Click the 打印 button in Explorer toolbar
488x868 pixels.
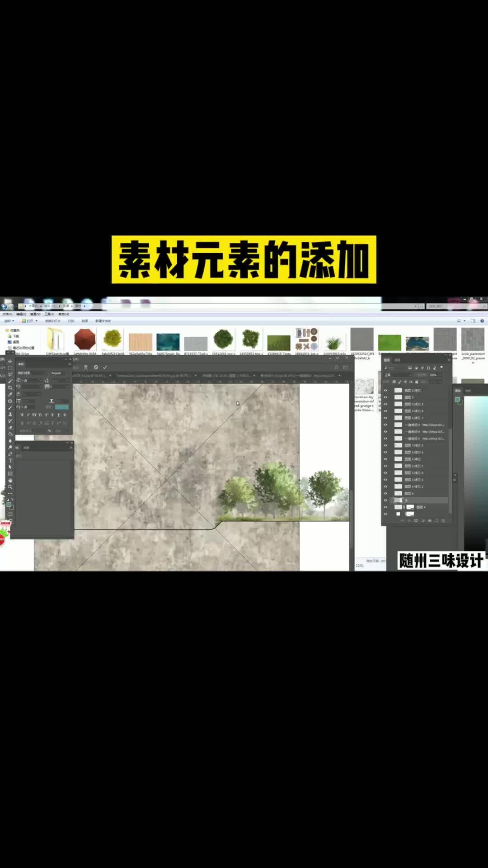[71, 321]
